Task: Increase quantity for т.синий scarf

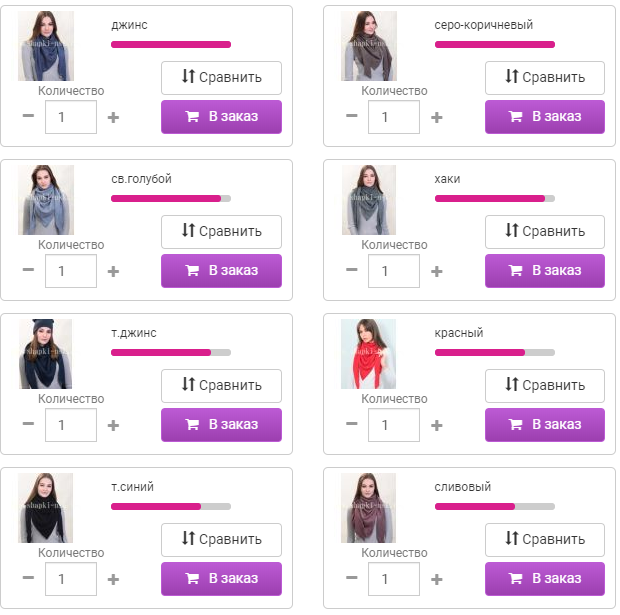Action: (x=113, y=579)
